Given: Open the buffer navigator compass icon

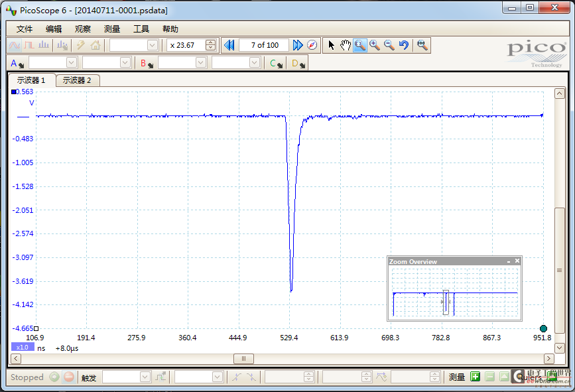Looking at the screenshot, I should tap(312, 46).
